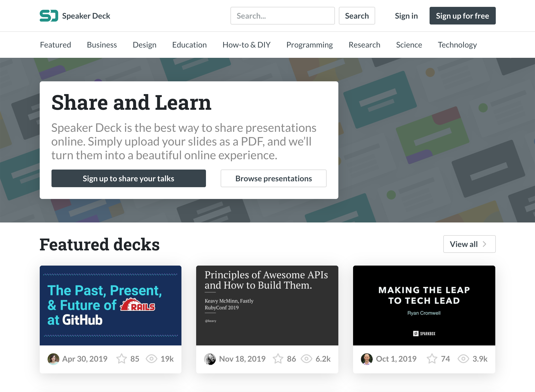
Task: Open the Design section
Action: (144, 45)
